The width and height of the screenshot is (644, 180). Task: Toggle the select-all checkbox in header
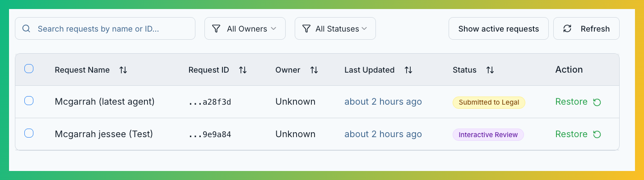coord(29,69)
